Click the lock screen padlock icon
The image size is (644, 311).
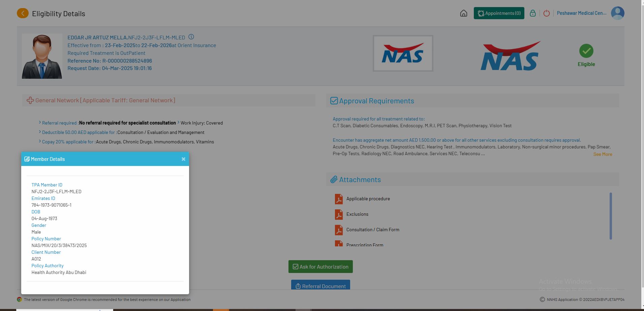[x=533, y=13]
